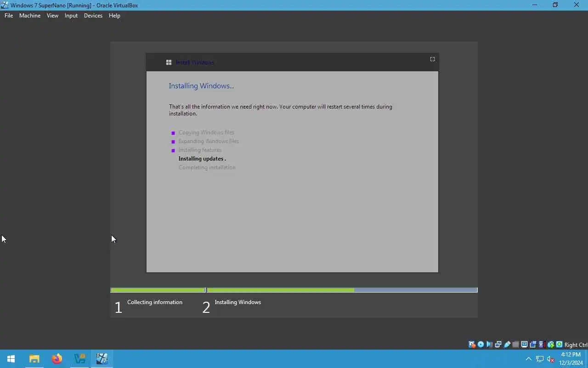Click the mouse integration status icon
The height and width of the screenshot is (368, 588).
550,345
